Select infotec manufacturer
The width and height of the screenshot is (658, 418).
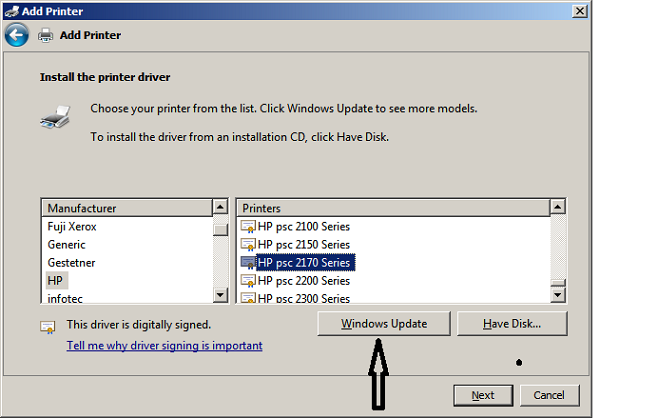pyautogui.click(x=65, y=298)
